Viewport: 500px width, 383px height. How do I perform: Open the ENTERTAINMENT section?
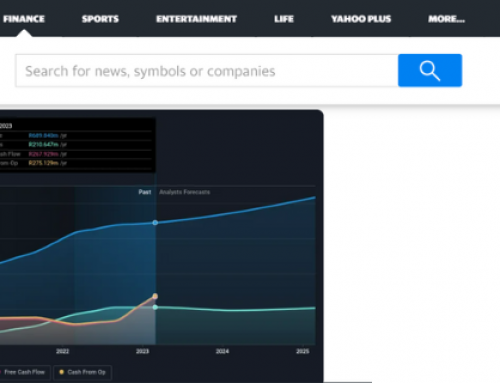point(197,19)
